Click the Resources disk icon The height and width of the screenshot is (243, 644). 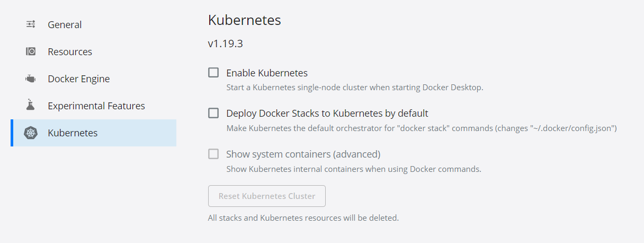click(31, 51)
